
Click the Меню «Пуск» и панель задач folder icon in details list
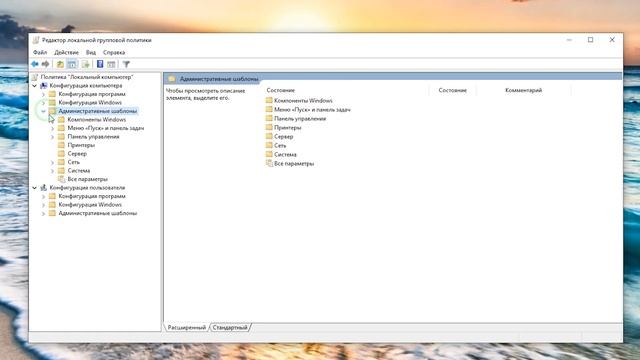pos(269,109)
